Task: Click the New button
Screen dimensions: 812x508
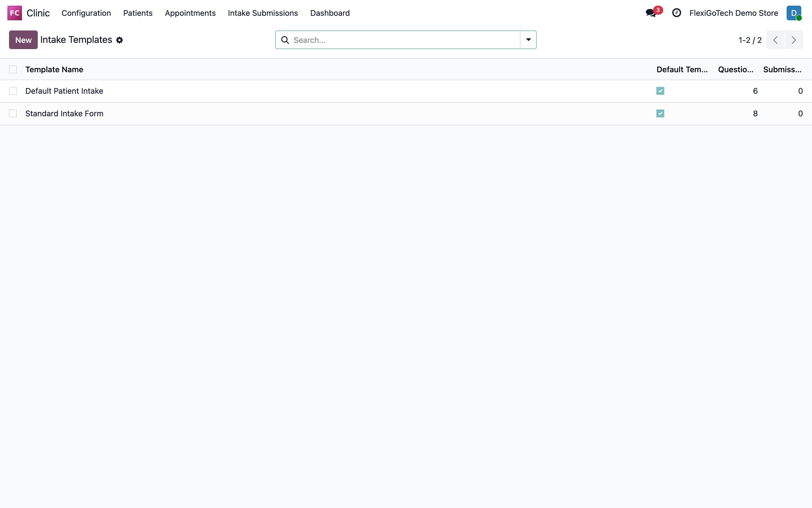Action: pos(23,40)
